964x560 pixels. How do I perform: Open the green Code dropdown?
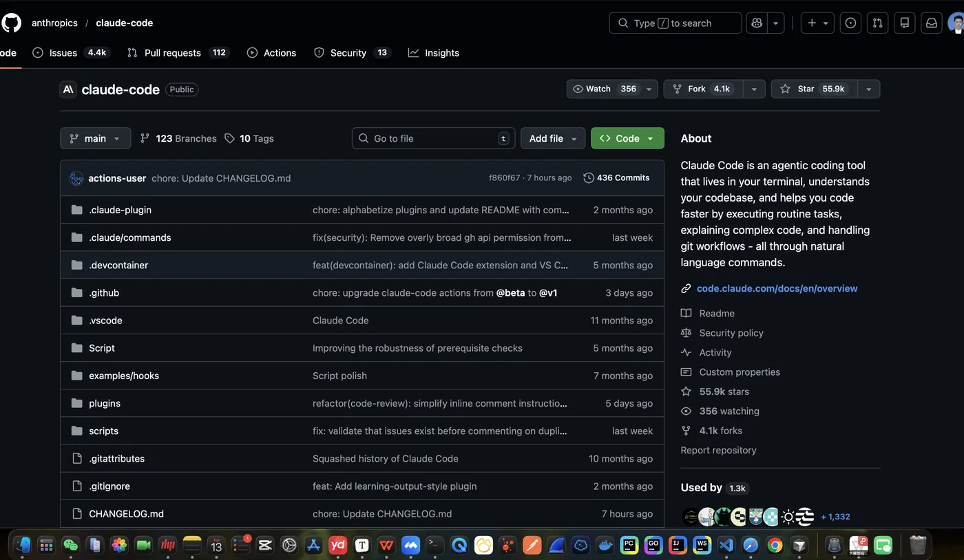tap(627, 138)
